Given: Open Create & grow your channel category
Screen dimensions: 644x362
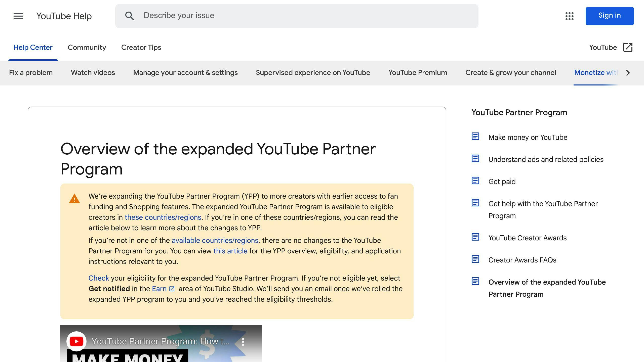Looking at the screenshot, I should [x=511, y=73].
